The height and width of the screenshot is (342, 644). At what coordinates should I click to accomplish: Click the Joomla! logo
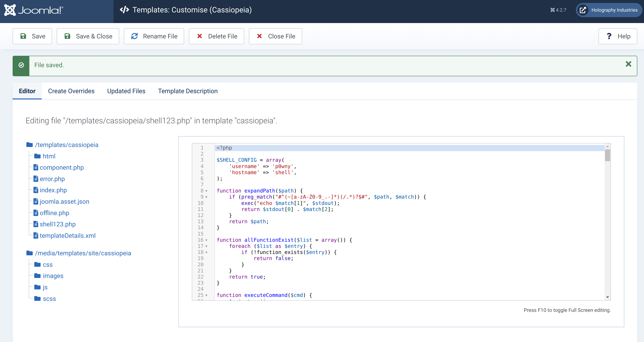point(34,10)
